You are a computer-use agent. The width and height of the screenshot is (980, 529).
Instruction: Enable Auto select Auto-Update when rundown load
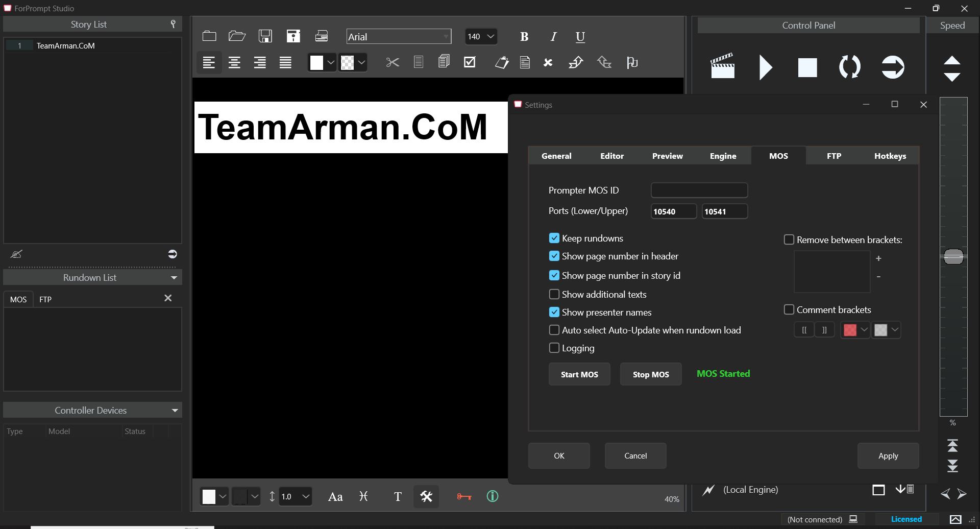click(554, 330)
